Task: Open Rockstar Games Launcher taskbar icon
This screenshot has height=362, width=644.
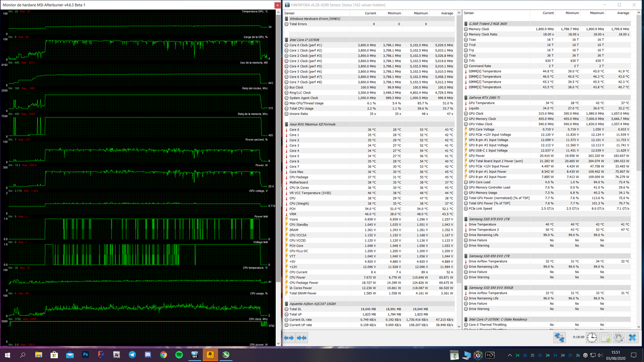Action: point(210,355)
